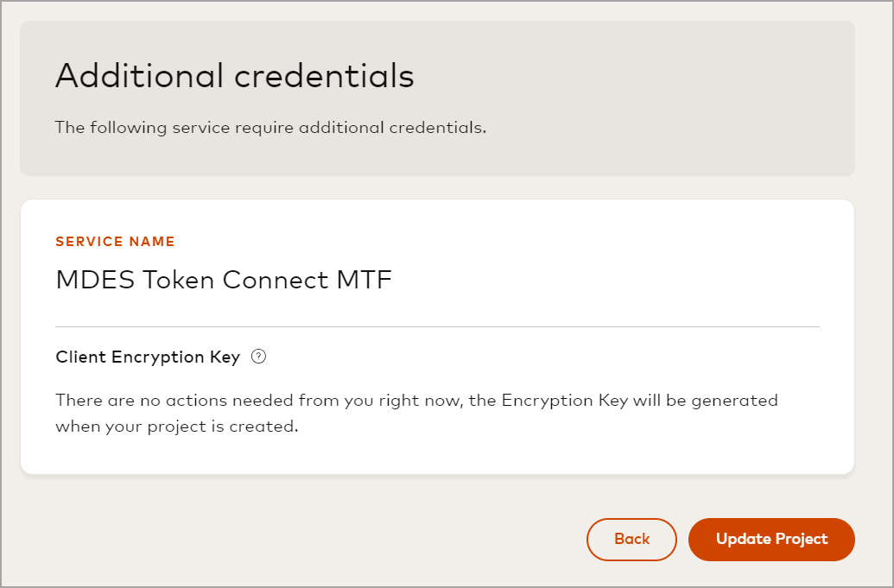Click the orange SERVICE NAME label
The width and height of the screenshot is (894, 588).
pyautogui.click(x=115, y=242)
